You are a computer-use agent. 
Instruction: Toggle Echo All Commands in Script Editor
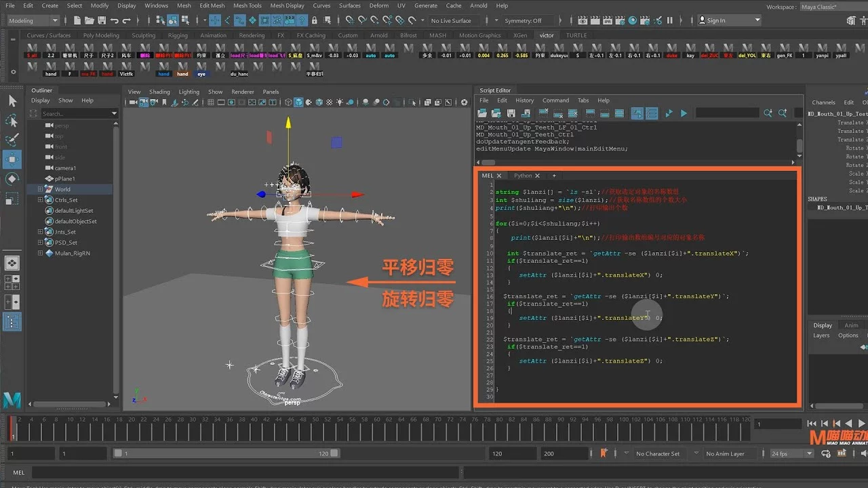click(637, 113)
